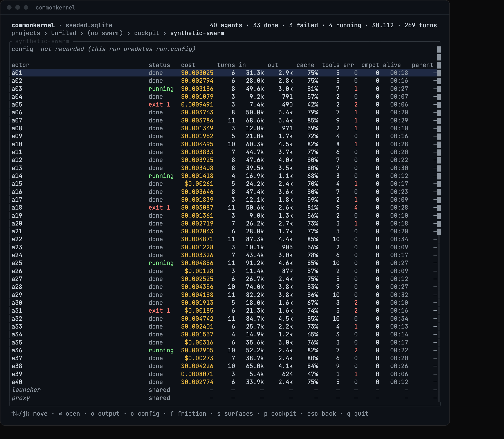Click the 'projects' breadcrumb
Screen dimensions: 504x439
[26, 33]
